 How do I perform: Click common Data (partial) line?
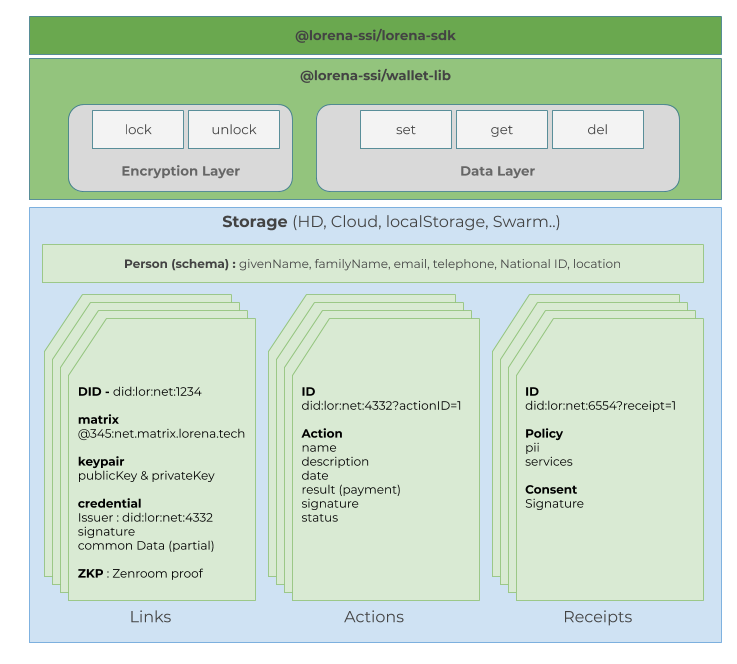click(x=146, y=546)
